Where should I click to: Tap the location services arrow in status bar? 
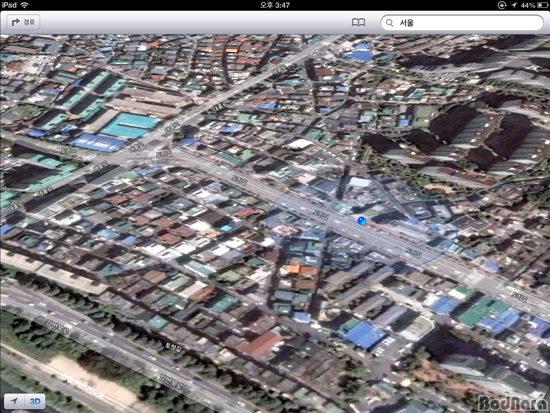pyautogui.click(x=514, y=5)
